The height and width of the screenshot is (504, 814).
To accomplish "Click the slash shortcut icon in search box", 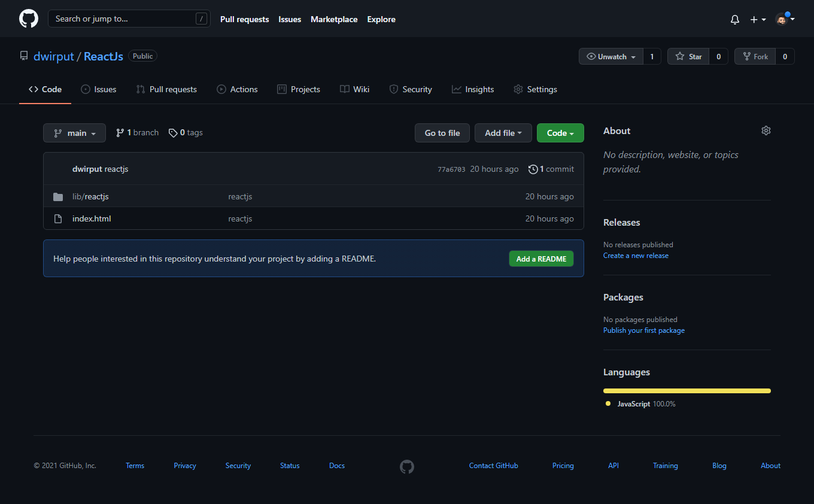I will pos(201,19).
